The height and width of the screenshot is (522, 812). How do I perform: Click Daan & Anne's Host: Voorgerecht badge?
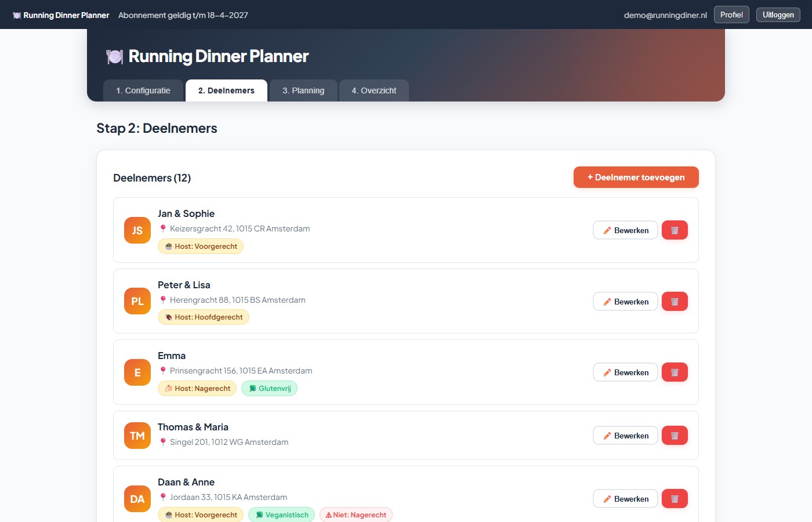(201, 515)
